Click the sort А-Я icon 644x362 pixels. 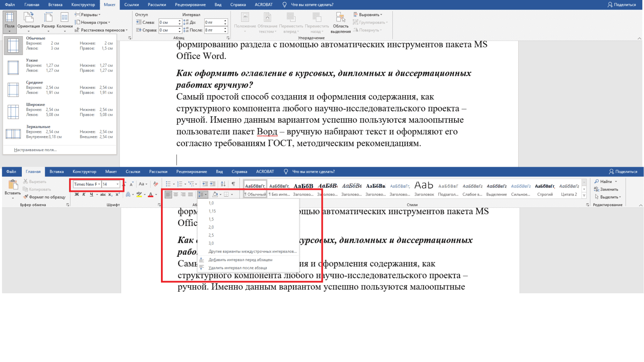[x=223, y=184]
